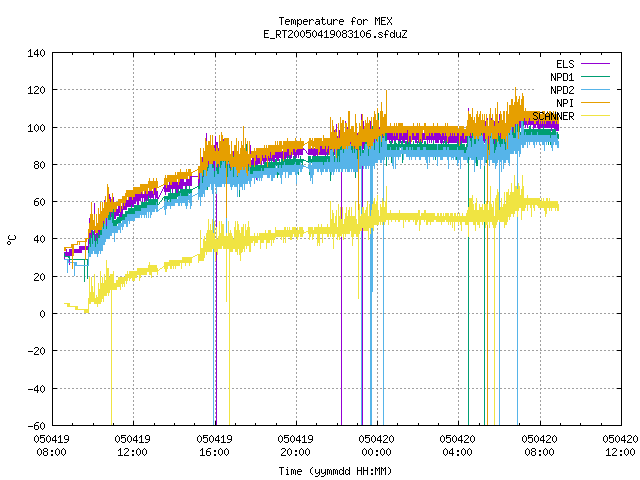Click the x-axis label 050419 16:00

click(x=214, y=446)
